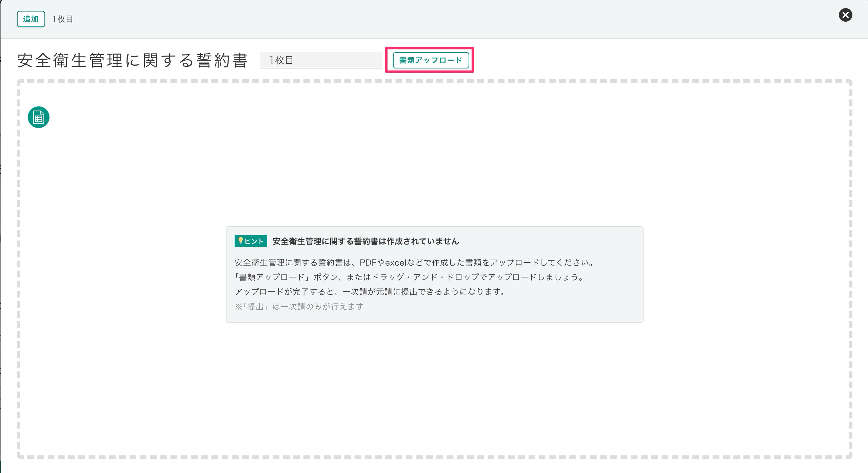
Task: Click the 安全衛生管理に関する誓約書 page title
Action: pyautogui.click(x=133, y=61)
